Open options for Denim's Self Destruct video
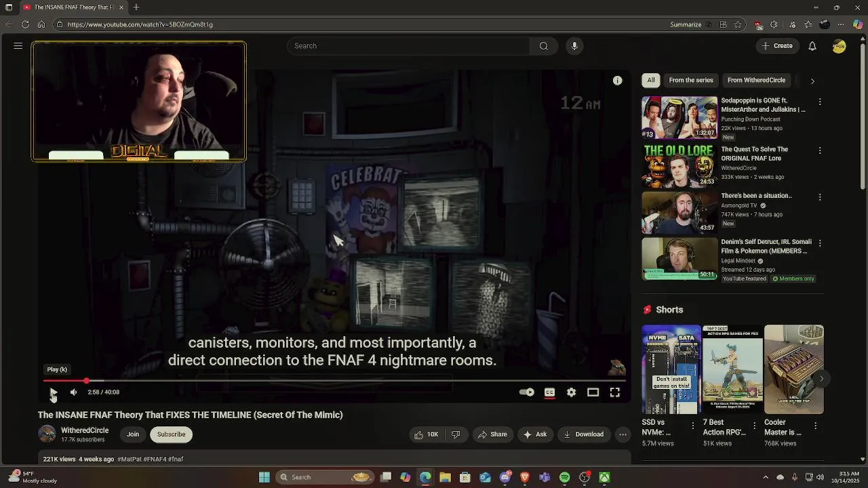The width and height of the screenshot is (868, 488). pyautogui.click(x=820, y=243)
